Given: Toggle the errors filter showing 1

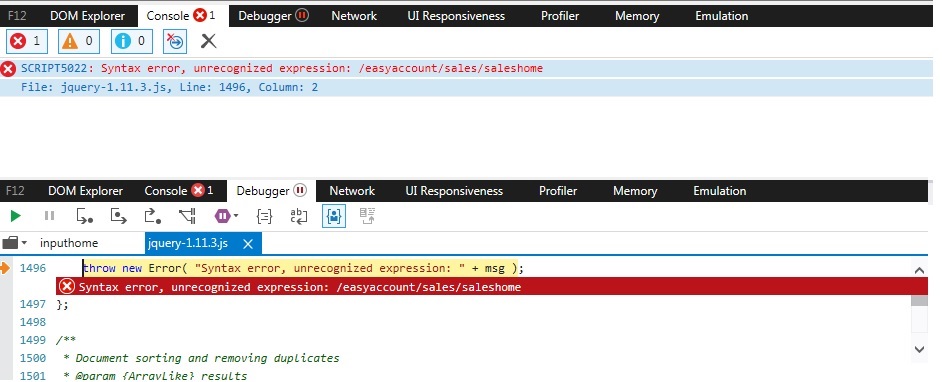Looking at the screenshot, I should coord(26,41).
